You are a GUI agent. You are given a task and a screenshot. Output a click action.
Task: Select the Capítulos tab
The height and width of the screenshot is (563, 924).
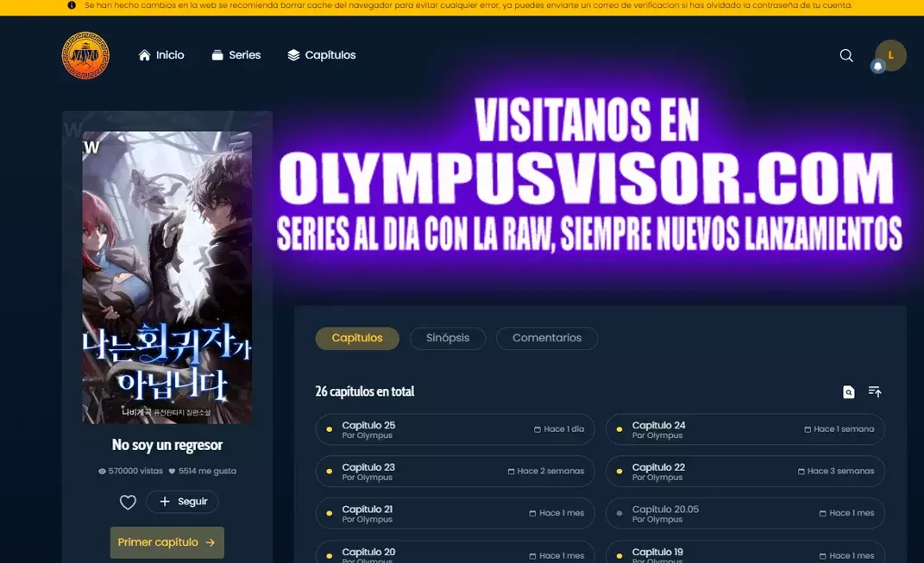tap(357, 338)
